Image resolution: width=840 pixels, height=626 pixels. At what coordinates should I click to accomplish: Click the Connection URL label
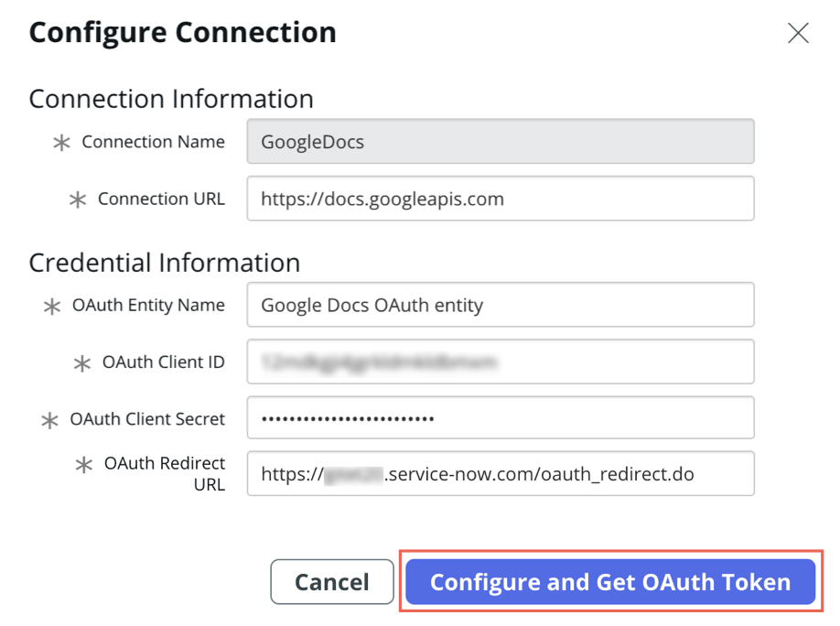tap(161, 199)
